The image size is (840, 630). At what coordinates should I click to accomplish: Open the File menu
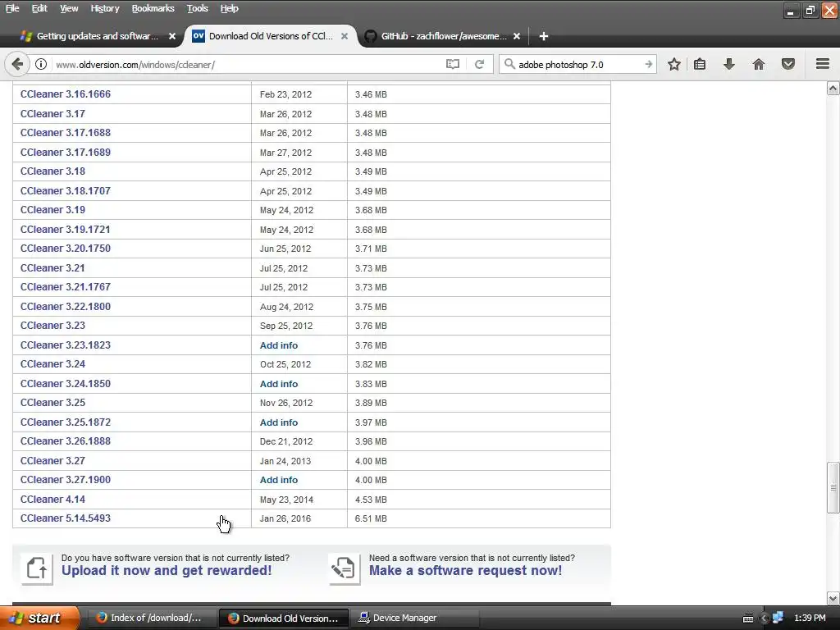click(12, 8)
